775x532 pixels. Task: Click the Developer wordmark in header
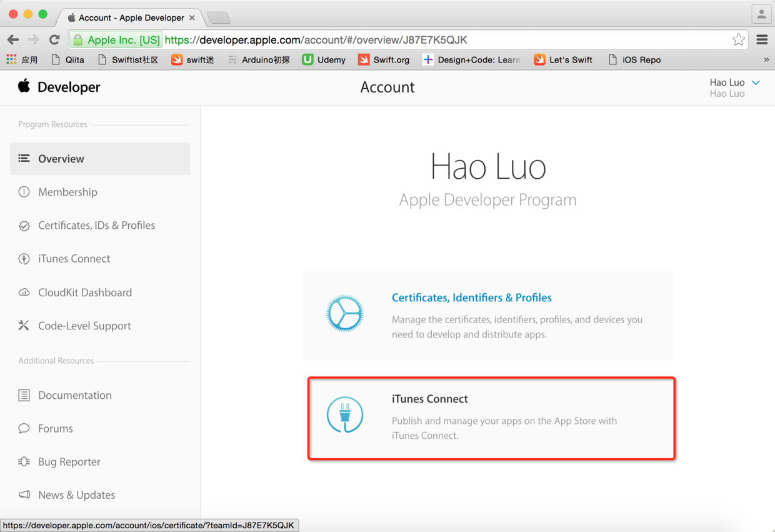point(69,87)
